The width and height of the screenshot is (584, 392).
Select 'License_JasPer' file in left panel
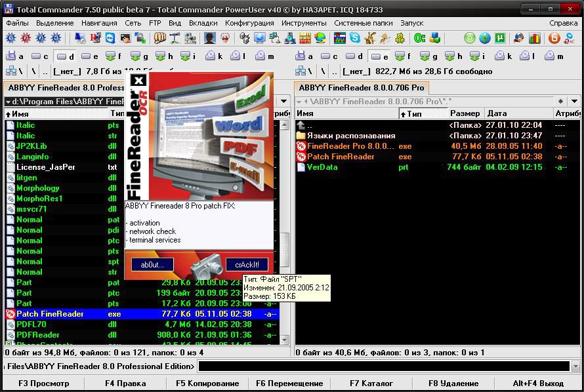(65, 167)
